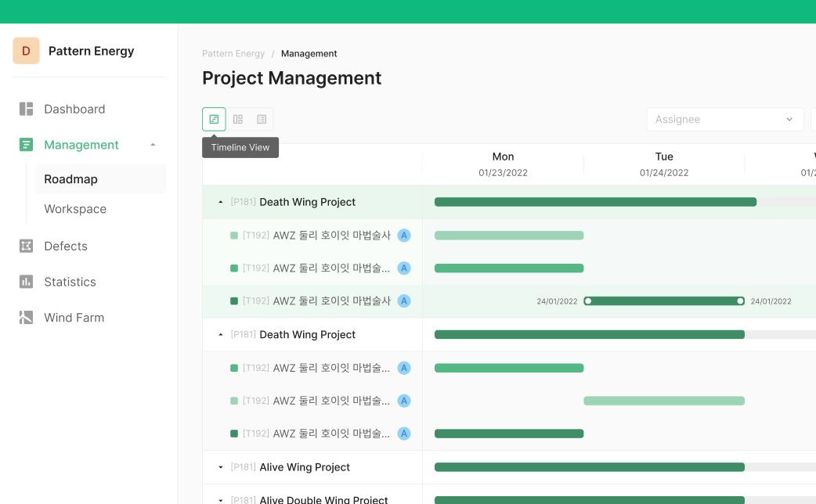Screen dimensions: 816x504
Task: Open the Workspace submenu item
Action: tap(75, 209)
